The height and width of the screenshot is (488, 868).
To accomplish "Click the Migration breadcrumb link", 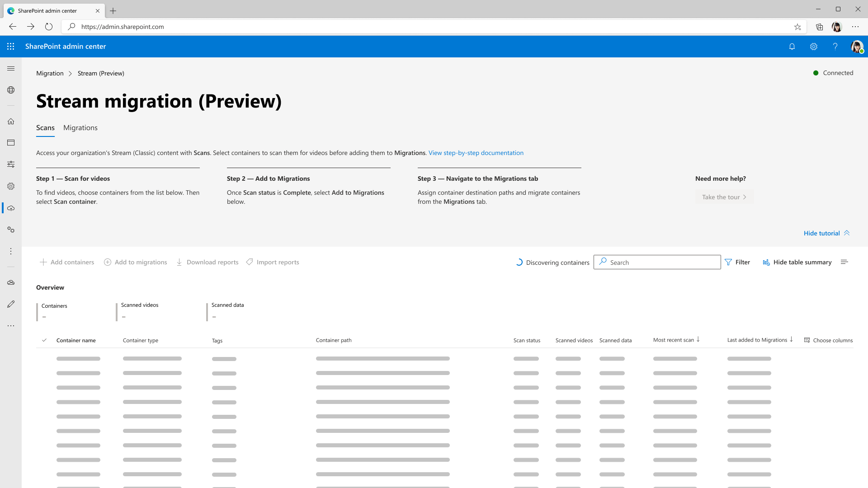I will tap(49, 73).
